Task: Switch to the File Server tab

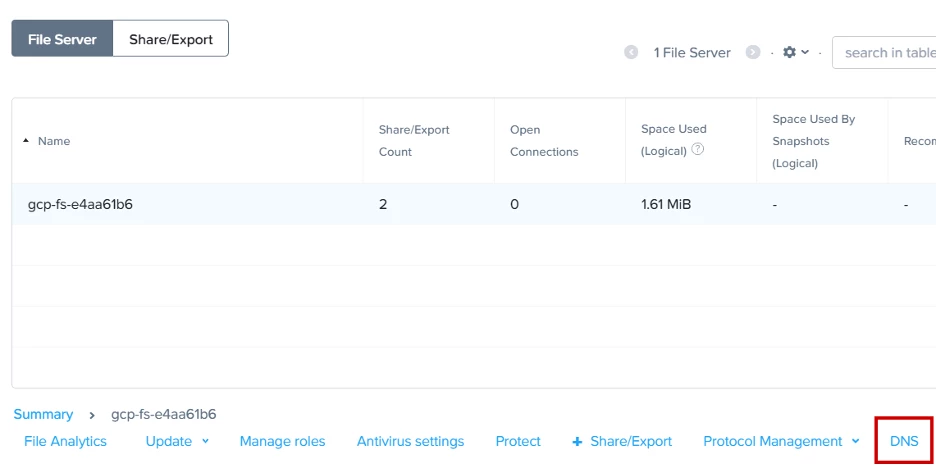Action: [62, 39]
